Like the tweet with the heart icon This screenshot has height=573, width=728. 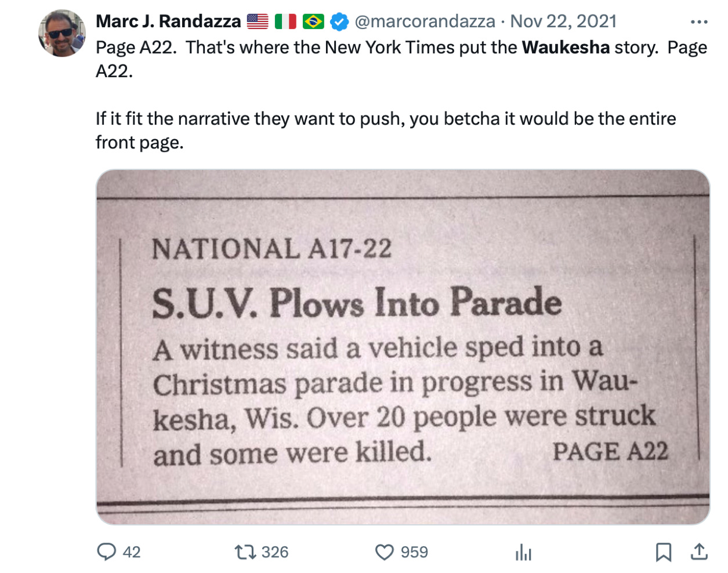point(385,552)
